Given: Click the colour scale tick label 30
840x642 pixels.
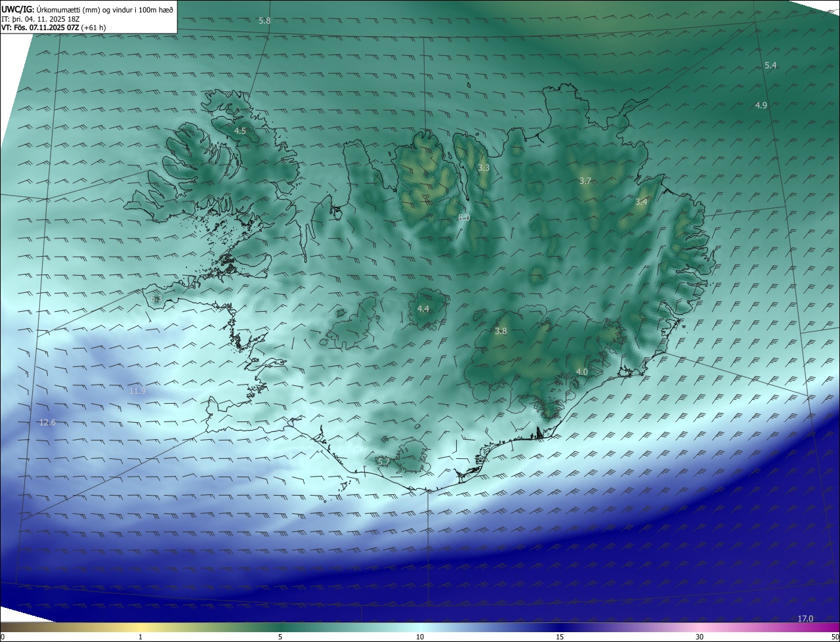Looking at the screenshot, I should (x=700, y=637).
